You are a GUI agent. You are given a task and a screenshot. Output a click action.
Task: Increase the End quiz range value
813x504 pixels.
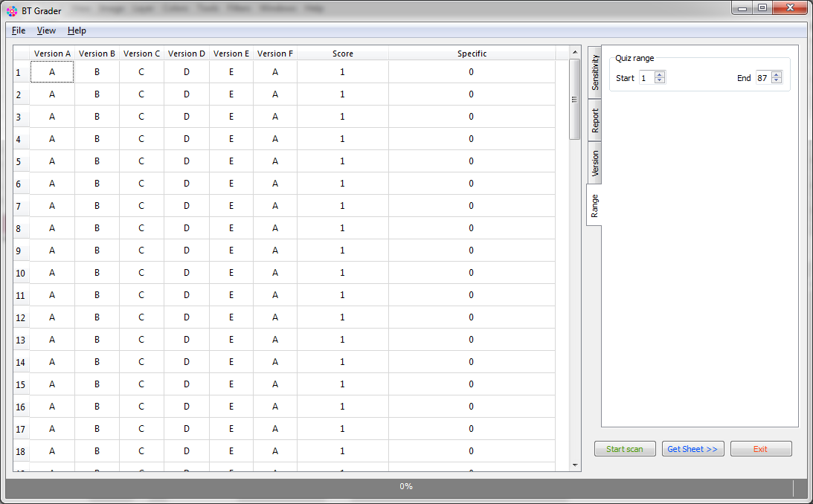coord(777,75)
